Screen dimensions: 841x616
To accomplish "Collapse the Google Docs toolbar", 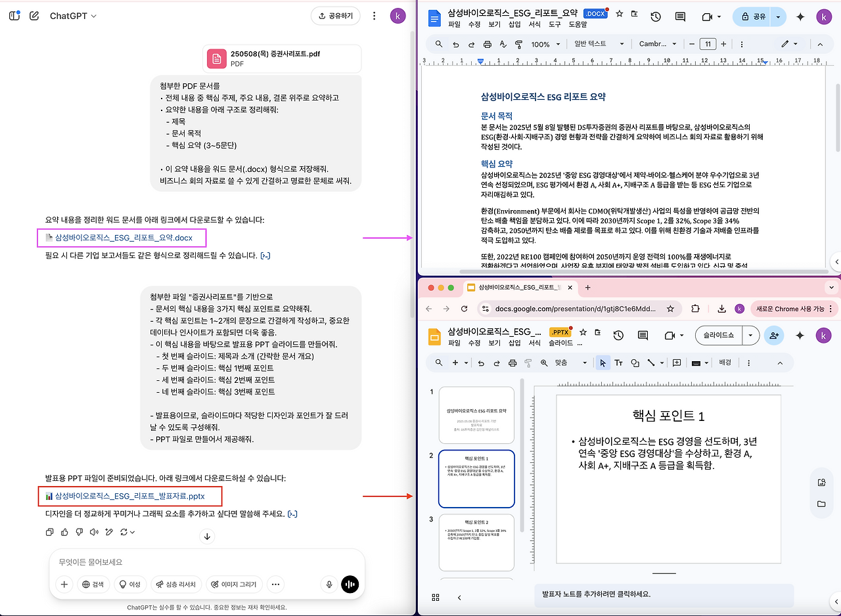I will coord(820,44).
